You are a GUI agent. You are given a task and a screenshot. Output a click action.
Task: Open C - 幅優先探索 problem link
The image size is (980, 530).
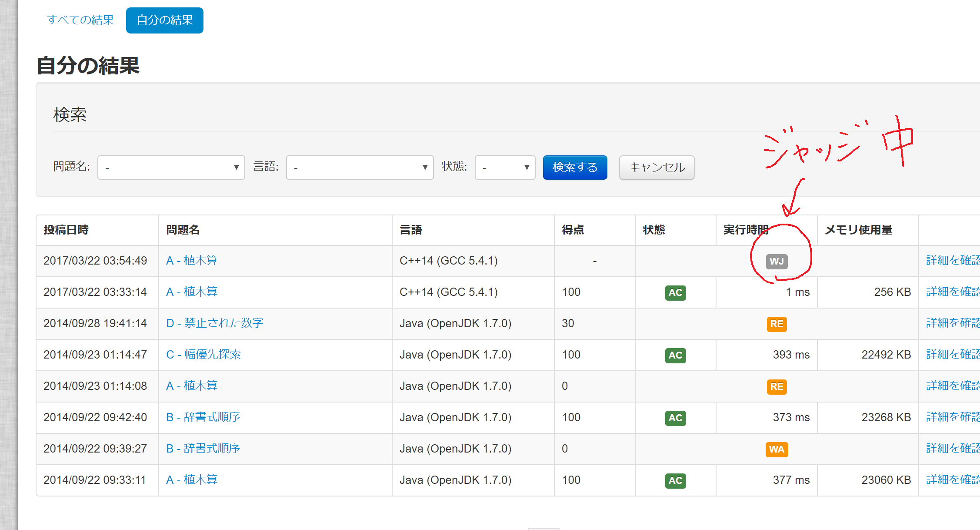[x=203, y=355]
